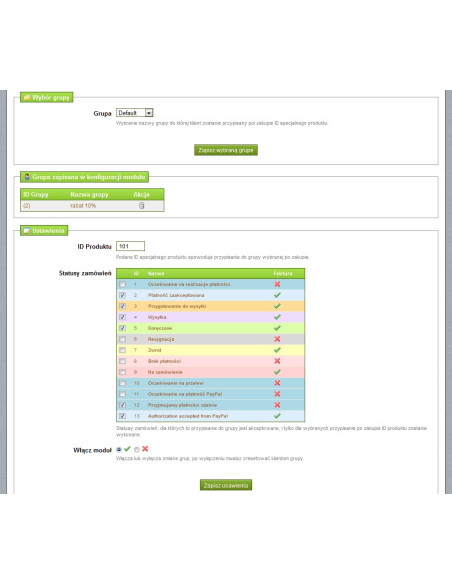Click green check in Zwrot row
This screenshot has height=584, width=452.
[x=277, y=350]
